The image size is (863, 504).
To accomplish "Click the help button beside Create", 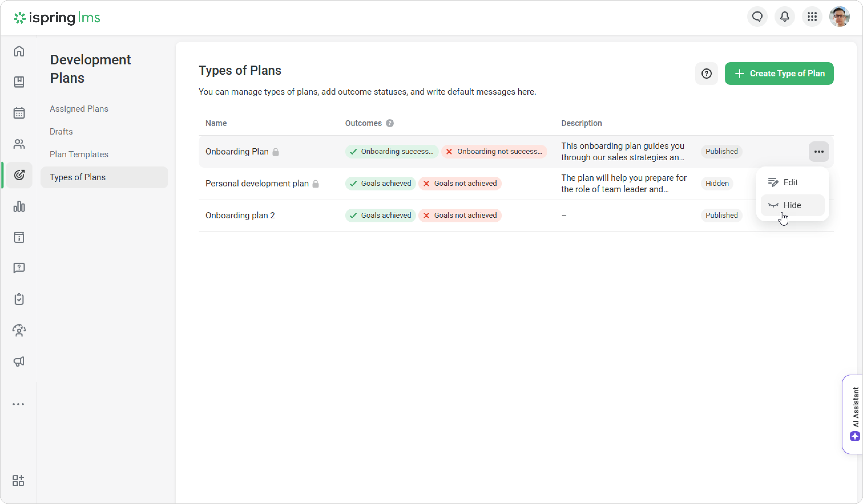I will point(706,74).
